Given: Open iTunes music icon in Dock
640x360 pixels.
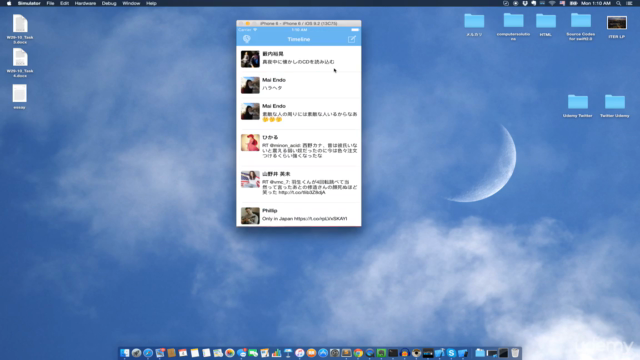Looking at the screenshot, I should coord(300,353).
